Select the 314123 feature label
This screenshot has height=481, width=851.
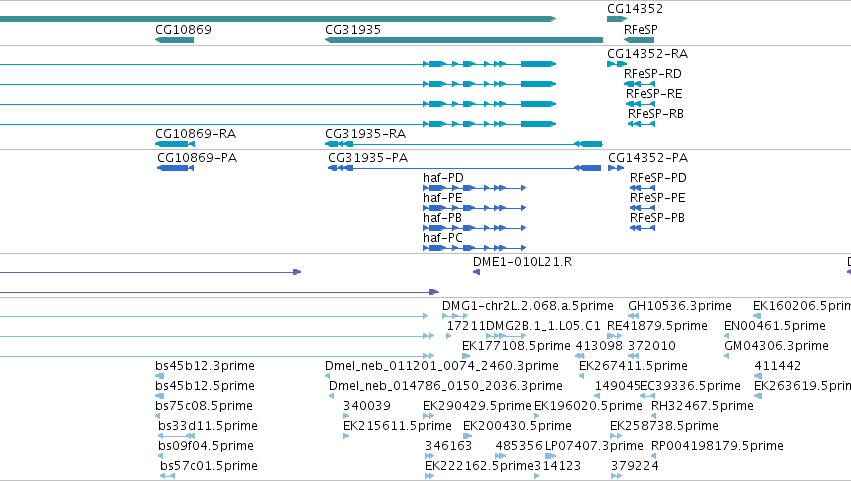point(557,467)
